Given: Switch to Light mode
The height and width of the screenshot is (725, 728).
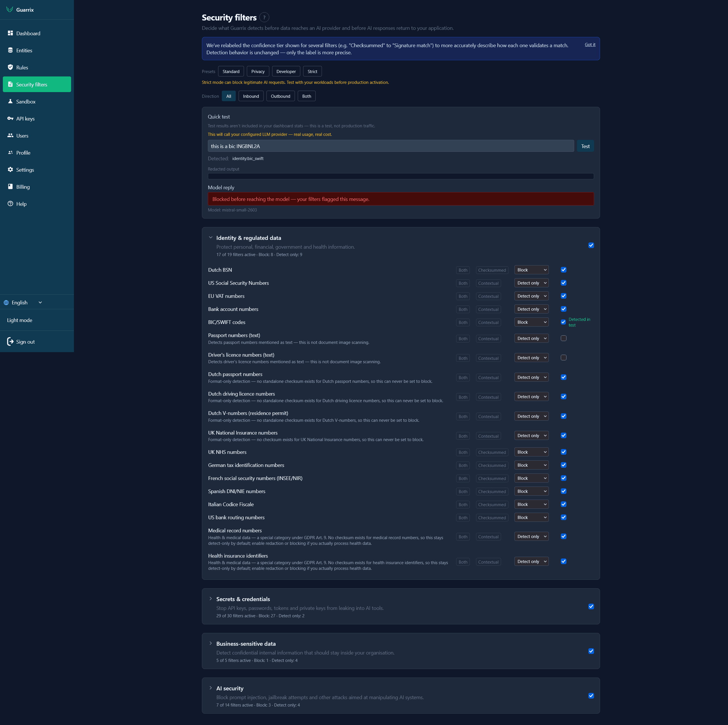Looking at the screenshot, I should (x=20, y=320).
